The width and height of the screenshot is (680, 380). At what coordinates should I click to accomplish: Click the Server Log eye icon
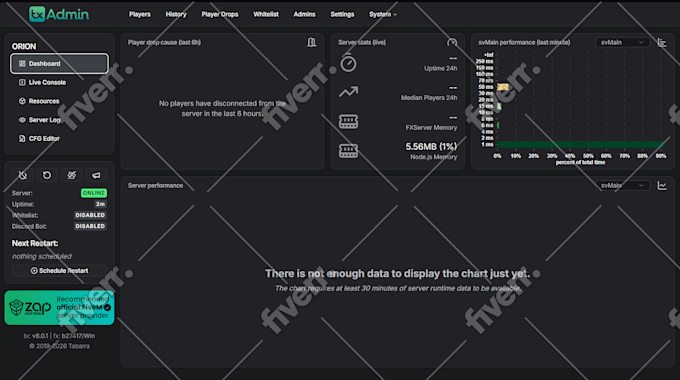(x=22, y=120)
